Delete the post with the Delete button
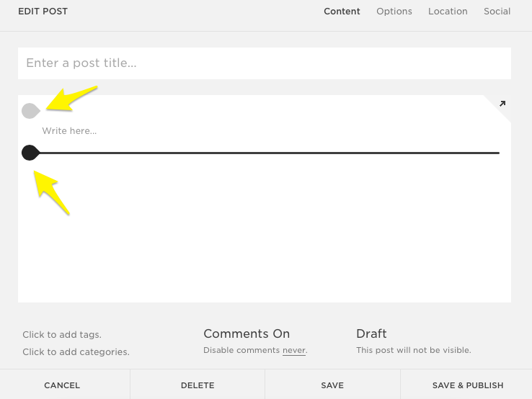Viewport: 532px width, 399px height. 198,385
